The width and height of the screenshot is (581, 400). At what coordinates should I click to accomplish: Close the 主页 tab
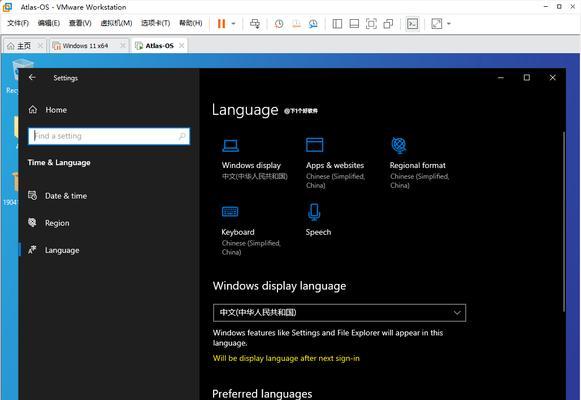[40, 46]
